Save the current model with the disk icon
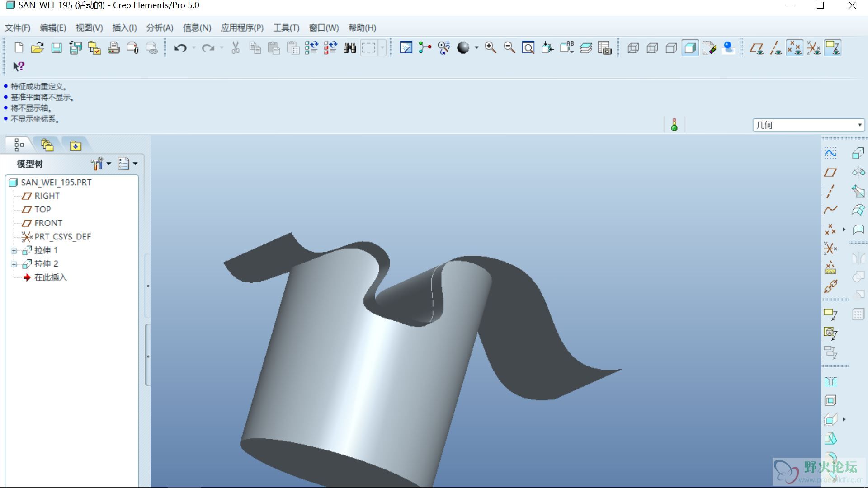Screen dimensions: 868x488 [x=57, y=48]
